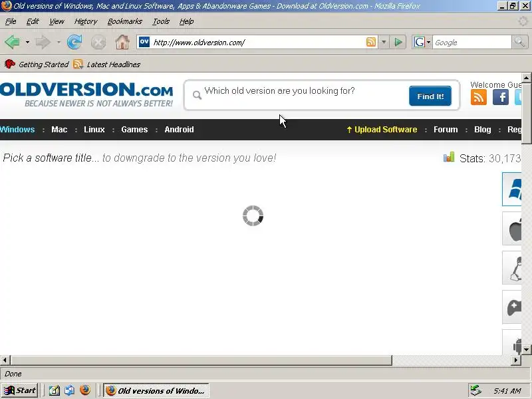532x399 pixels.
Task: Reload the page with the refresh icon
Action: pyautogui.click(x=74, y=43)
